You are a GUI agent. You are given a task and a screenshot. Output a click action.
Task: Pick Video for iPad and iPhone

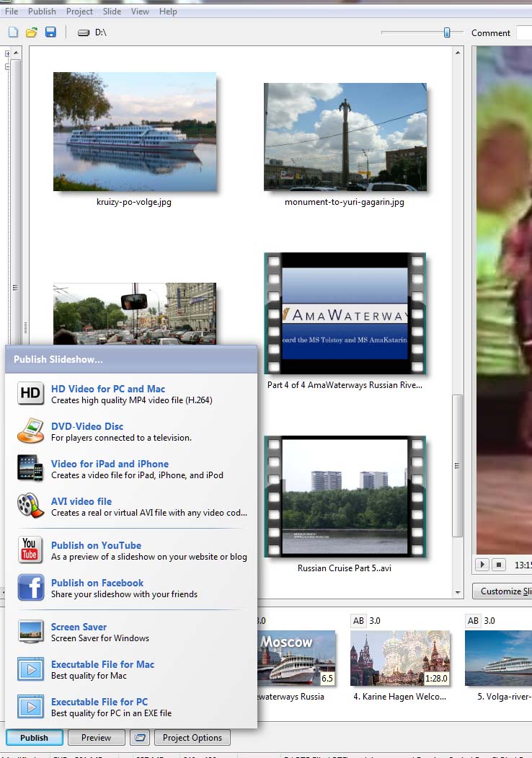(110, 464)
